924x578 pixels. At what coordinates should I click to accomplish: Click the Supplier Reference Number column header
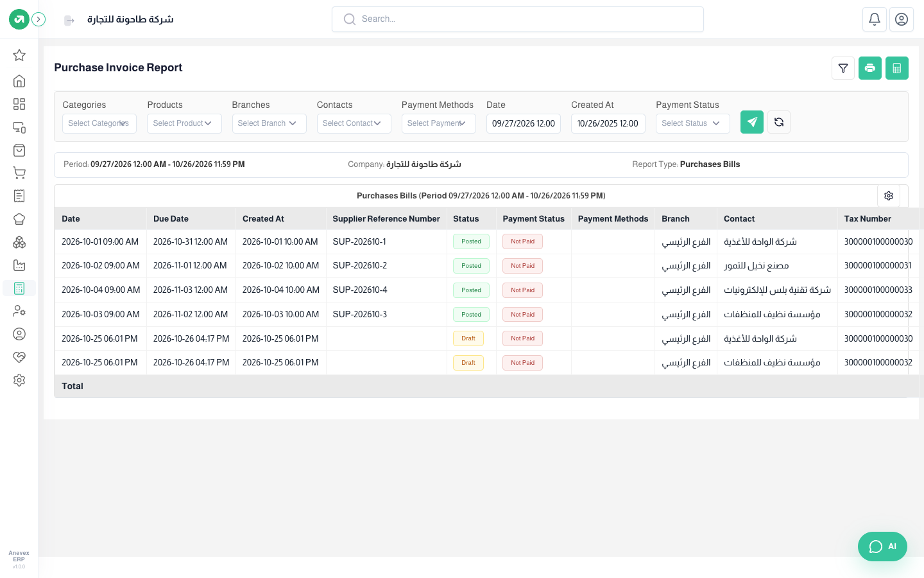(386, 219)
